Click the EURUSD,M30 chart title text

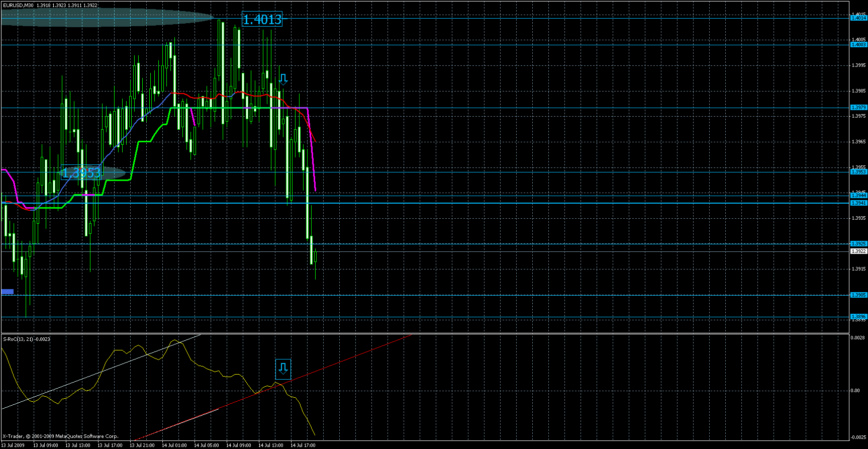pyautogui.click(x=18, y=5)
